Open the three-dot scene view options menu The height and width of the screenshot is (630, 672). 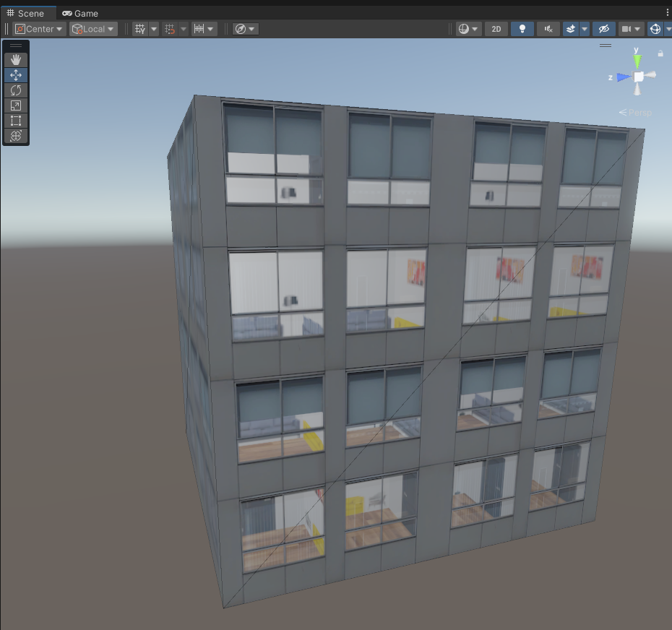[x=667, y=13]
